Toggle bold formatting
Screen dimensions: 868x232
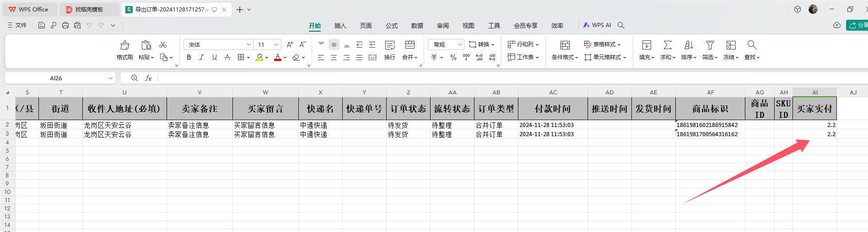pos(189,57)
